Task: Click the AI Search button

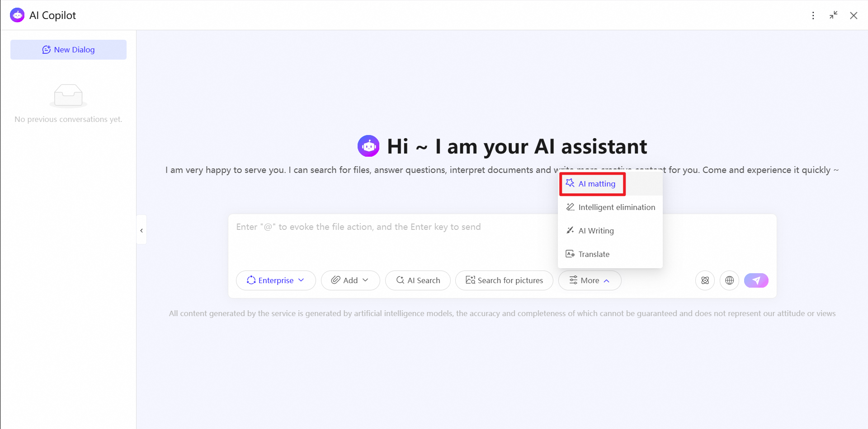Action: pos(418,280)
